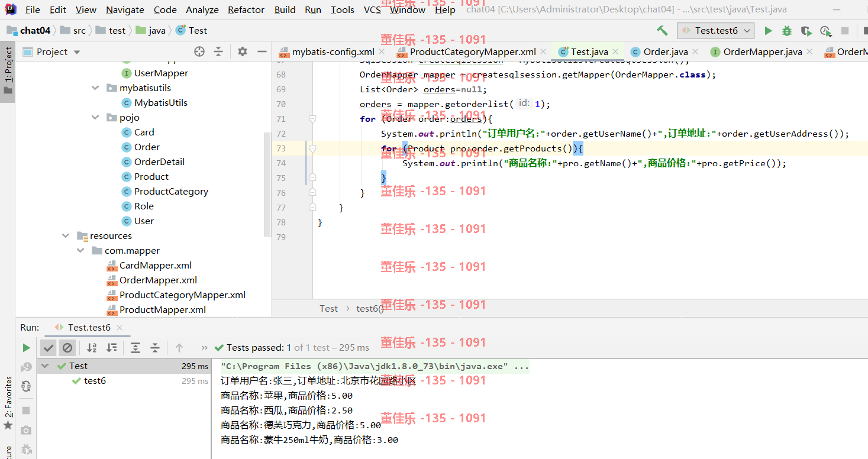Toggle the 2: Favorites tool window stripe
The image size is (868, 459).
point(8,403)
